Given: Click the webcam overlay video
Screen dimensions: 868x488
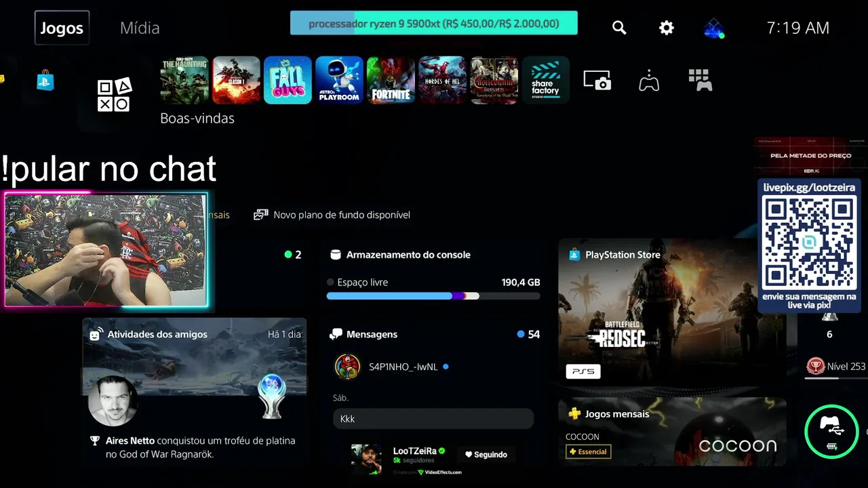Looking at the screenshot, I should point(106,250).
